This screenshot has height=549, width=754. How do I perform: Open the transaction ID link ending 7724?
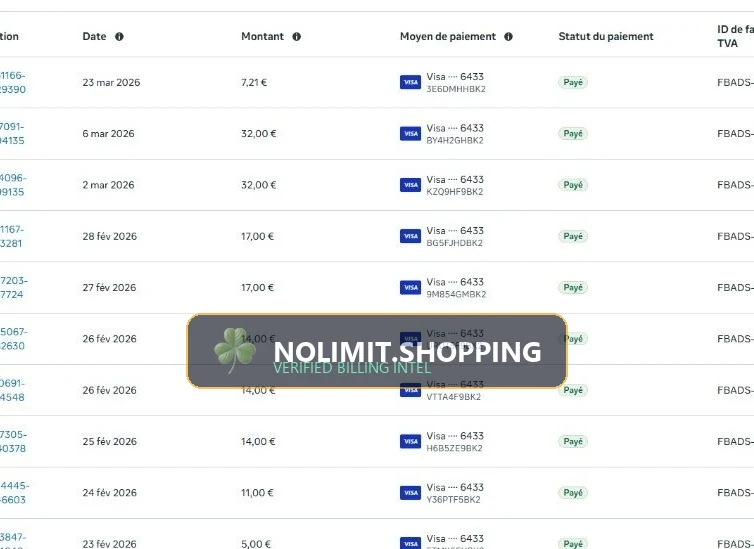pos(14,287)
